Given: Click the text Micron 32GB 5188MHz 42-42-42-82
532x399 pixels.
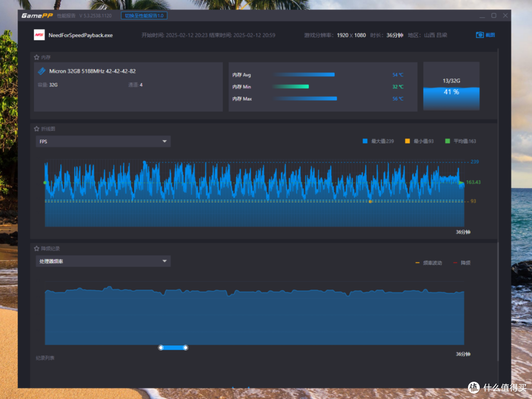Looking at the screenshot, I should pos(92,71).
